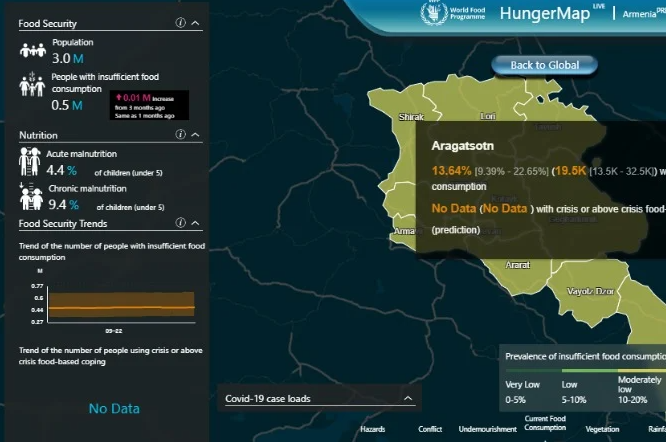Open the Nutrition section info icon
Viewport: 666px width, 442px height.
click(181, 135)
